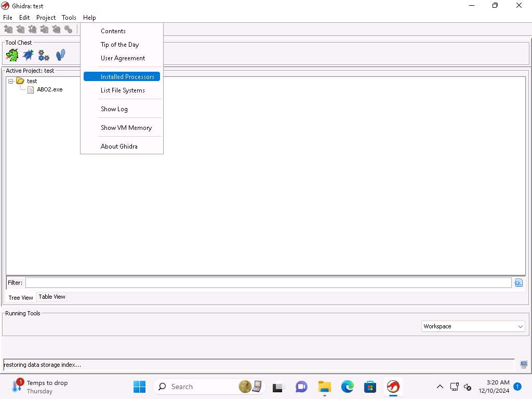Click the status bar monitor icon

click(x=524, y=365)
